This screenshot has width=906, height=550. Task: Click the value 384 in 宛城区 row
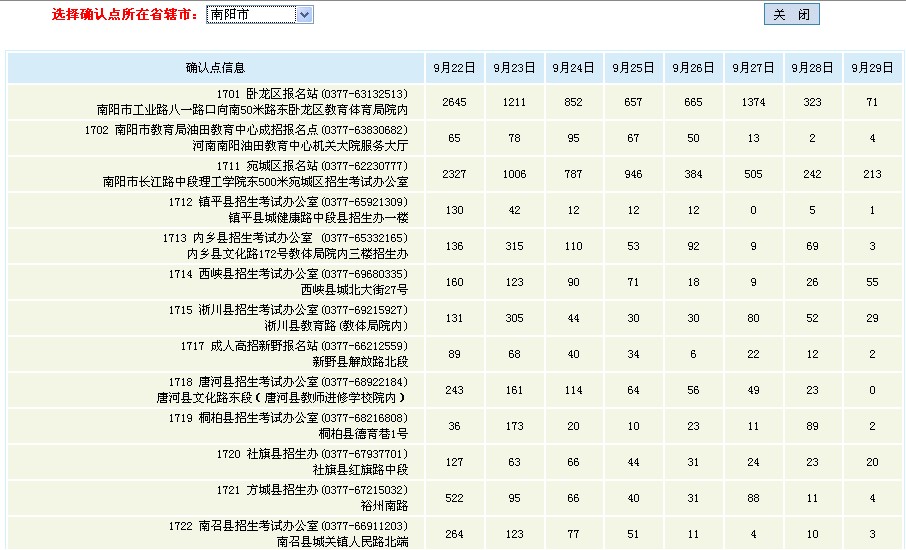coord(693,174)
